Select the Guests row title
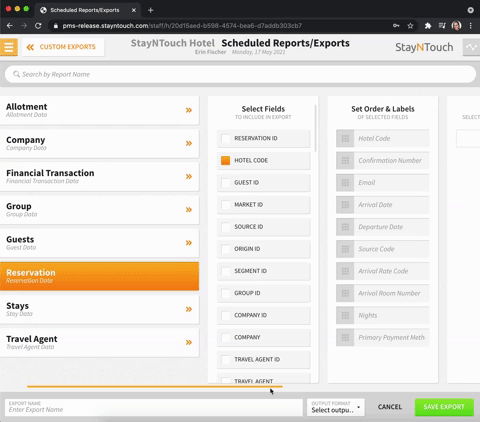 click(x=20, y=239)
